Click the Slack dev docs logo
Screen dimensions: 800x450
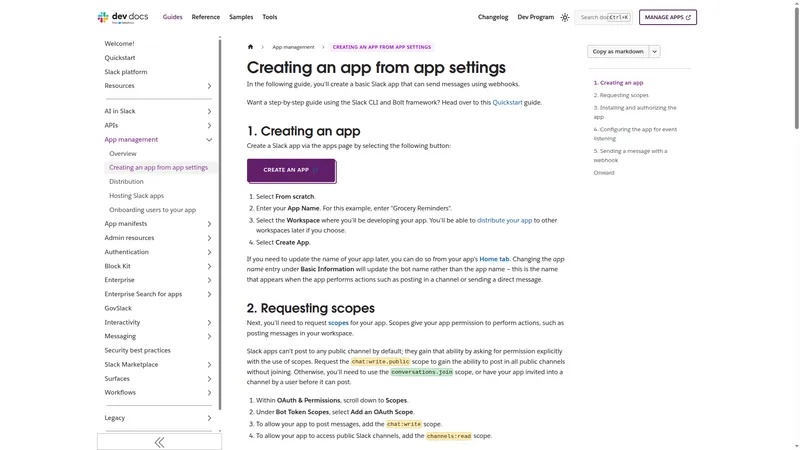[123, 17]
